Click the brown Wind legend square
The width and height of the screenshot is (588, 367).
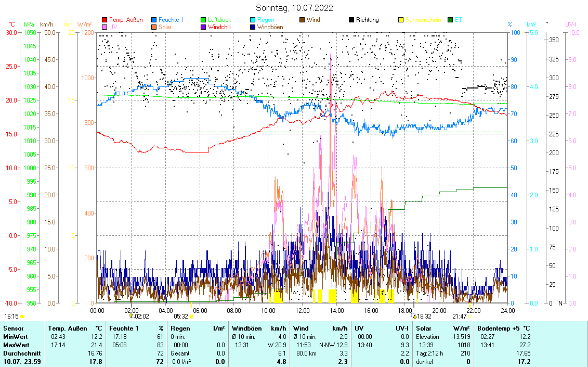coord(302,20)
